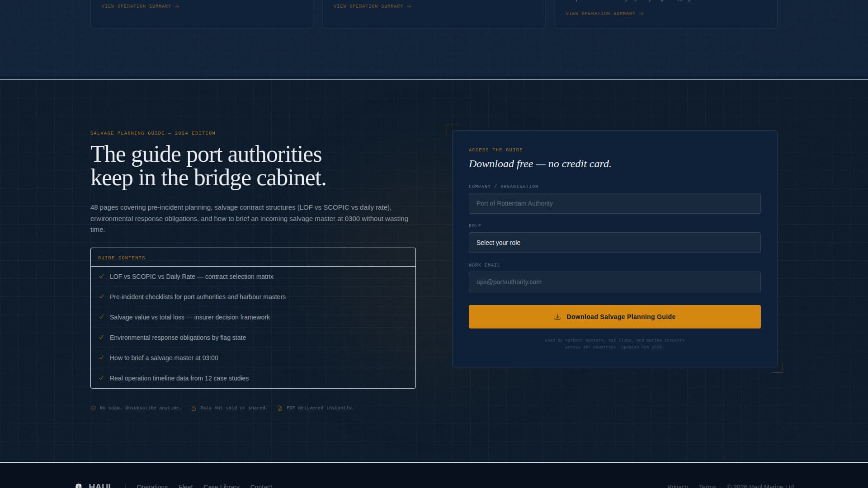This screenshot has width=868, height=488.
Task: Open the Fleet navigation link
Action: pos(185,486)
